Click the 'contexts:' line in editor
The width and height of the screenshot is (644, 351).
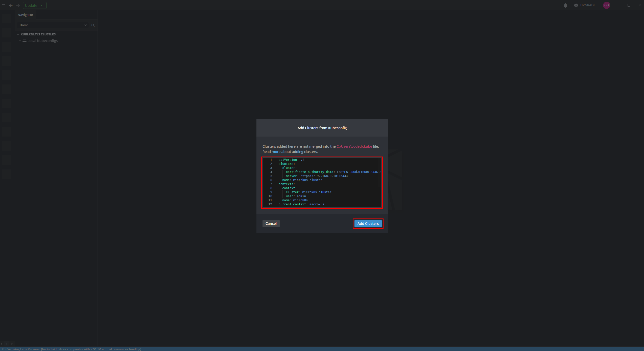tap(287, 184)
